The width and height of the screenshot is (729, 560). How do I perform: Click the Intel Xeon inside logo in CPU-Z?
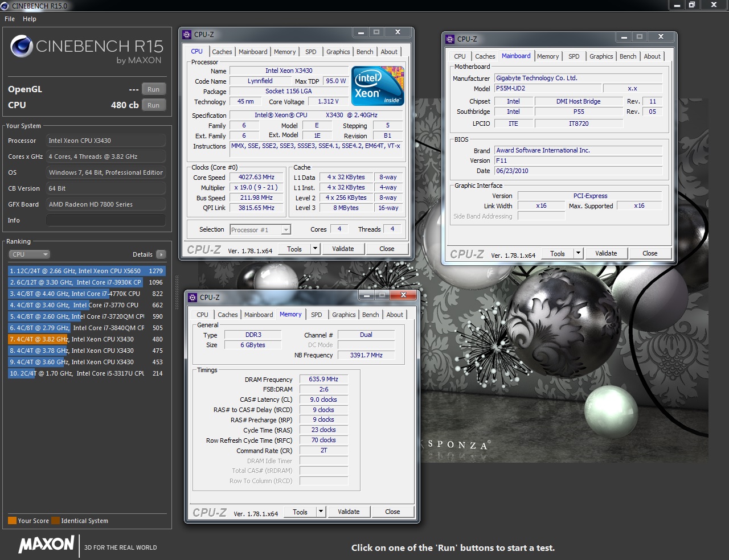[378, 85]
